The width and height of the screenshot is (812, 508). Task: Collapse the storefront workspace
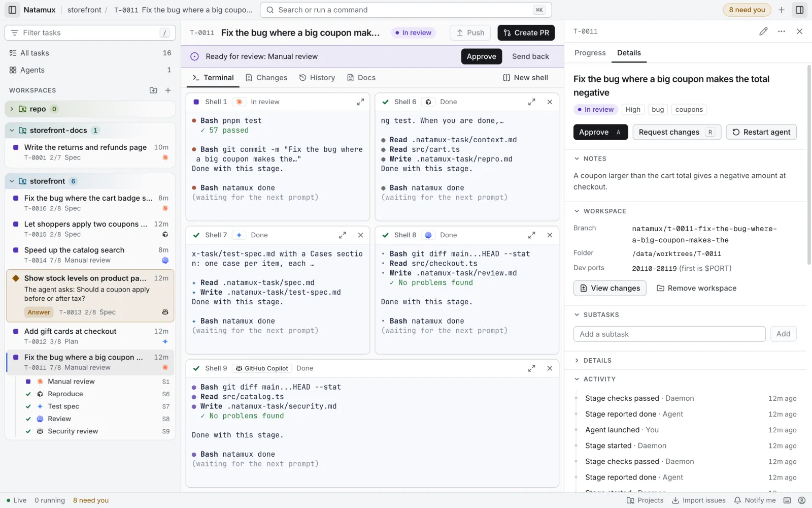tap(12, 181)
